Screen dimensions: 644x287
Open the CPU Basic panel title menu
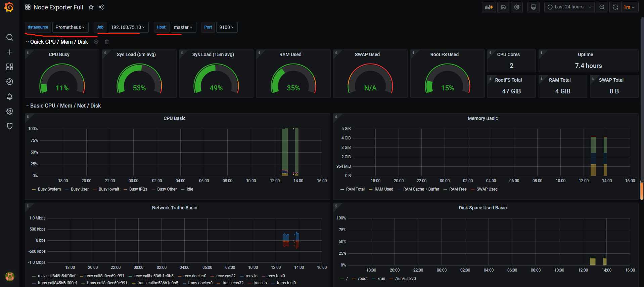click(x=175, y=118)
